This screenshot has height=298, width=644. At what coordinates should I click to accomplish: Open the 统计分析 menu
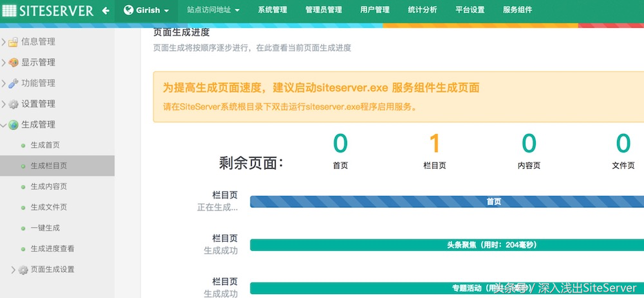(422, 10)
